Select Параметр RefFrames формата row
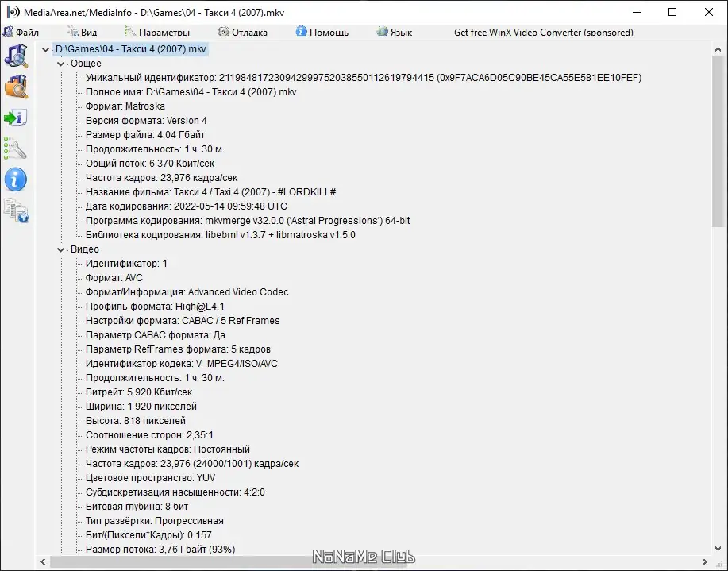This screenshot has height=571, width=728. click(178, 349)
